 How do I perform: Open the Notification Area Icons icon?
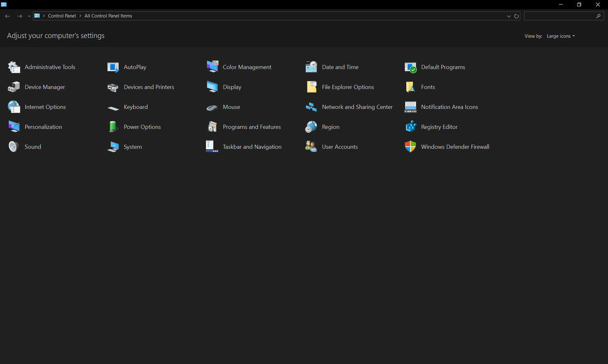410,107
